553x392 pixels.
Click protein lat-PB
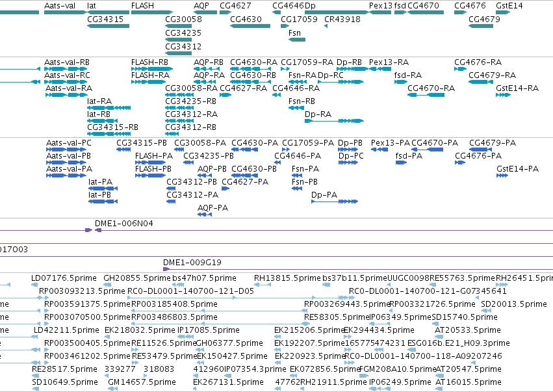point(99,195)
